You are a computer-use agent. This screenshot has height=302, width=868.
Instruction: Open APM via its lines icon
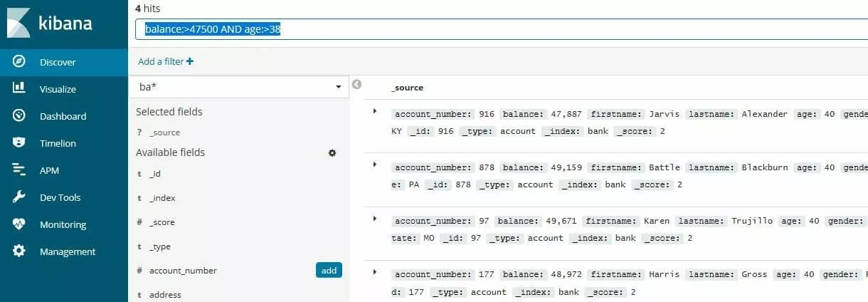[x=19, y=170]
